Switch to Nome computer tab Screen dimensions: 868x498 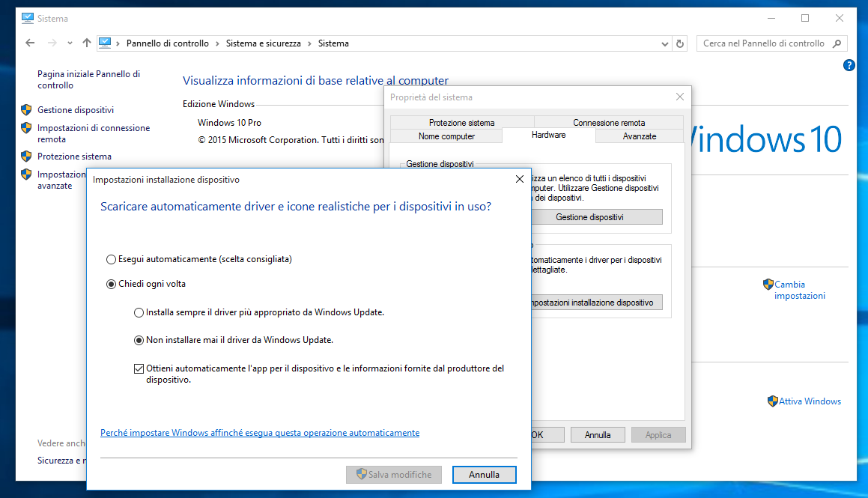pos(447,136)
